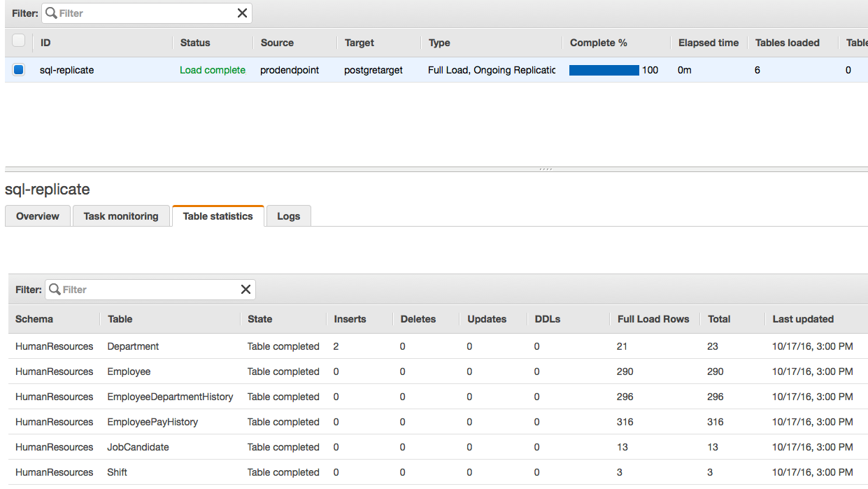
Task: Click the table statistics filter magnifier icon
Action: click(55, 290)
